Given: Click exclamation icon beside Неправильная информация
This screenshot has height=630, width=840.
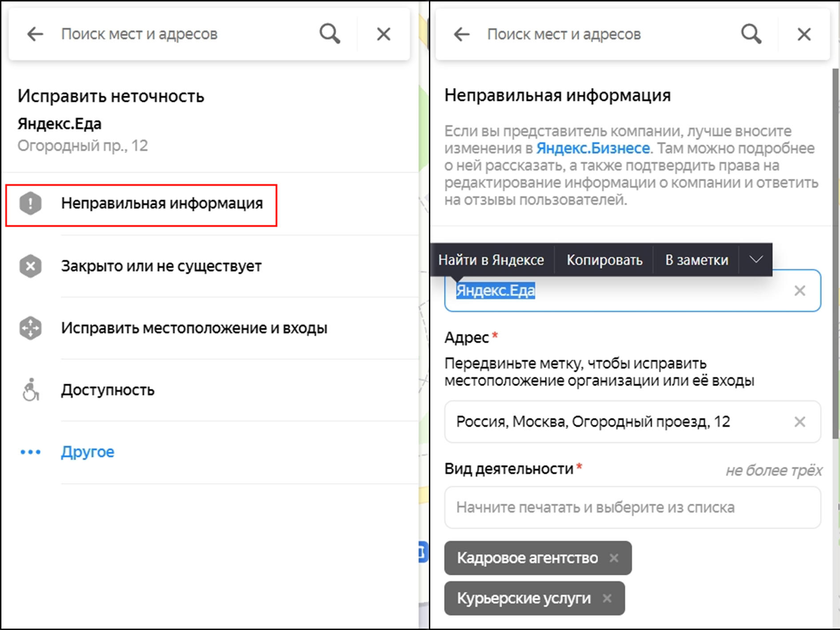Looking at the screenshot, I should point(30,204).
